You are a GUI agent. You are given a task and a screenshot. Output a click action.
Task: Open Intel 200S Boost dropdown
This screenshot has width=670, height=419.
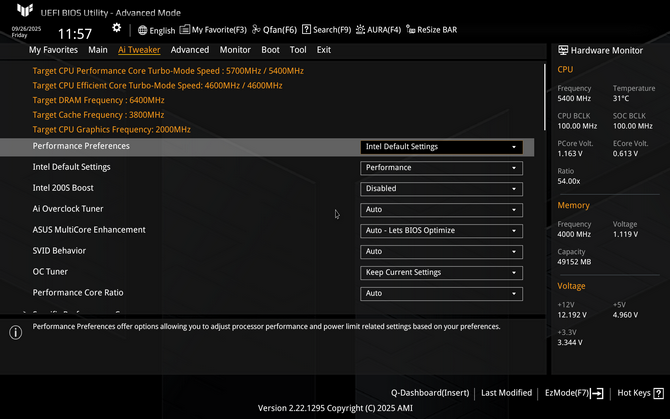coord(441,189)
